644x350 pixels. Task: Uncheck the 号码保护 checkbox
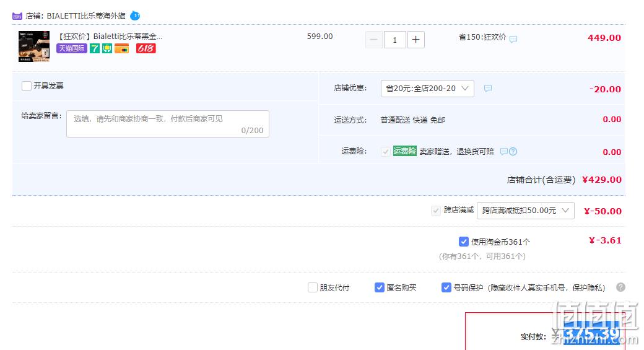pos(446,287)
